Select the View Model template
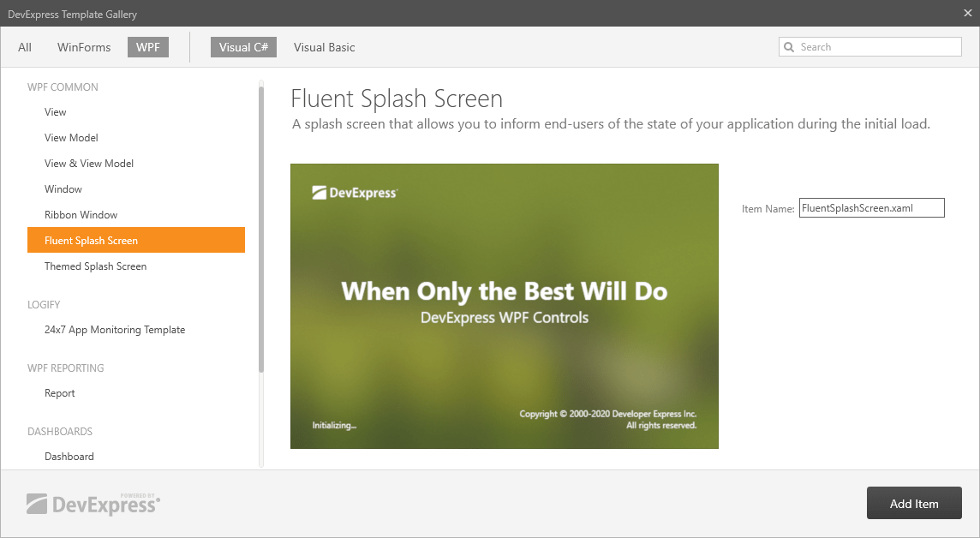The width and height of the screenshot is (980, 538). pyautogui.click(x=69, y=137)
